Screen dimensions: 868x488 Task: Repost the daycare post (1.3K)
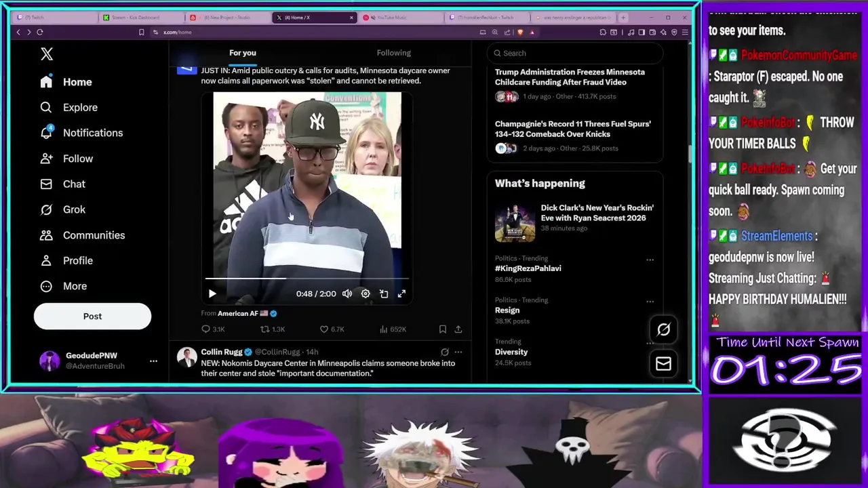pos(273,329)
